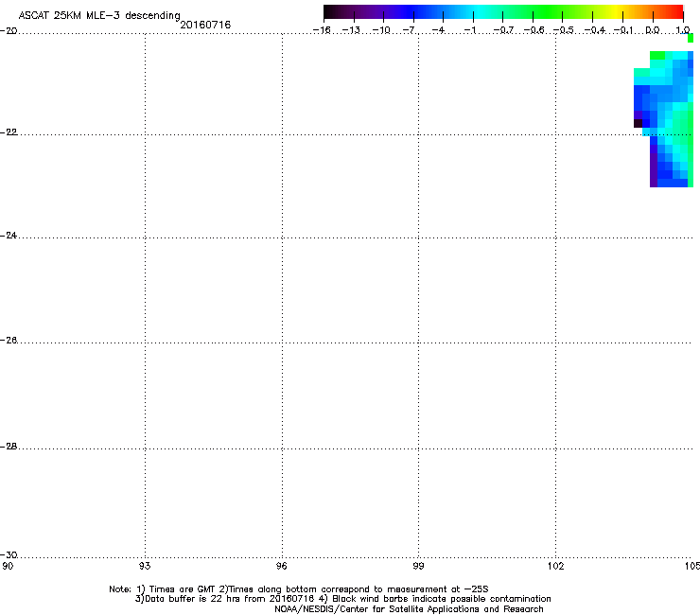This screenshot has height=615, width=700.
Task: Select the -0.5 color scale label
Action: 564,30
